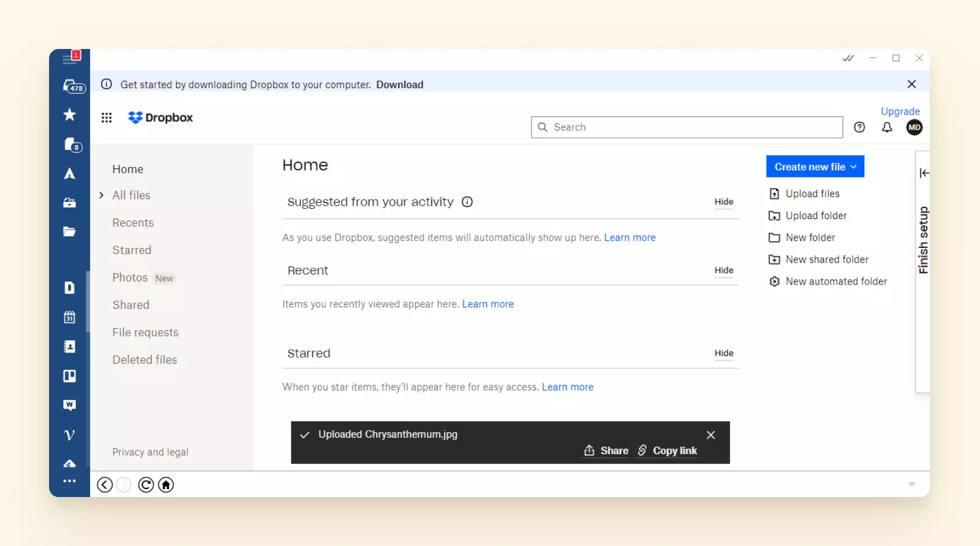Open the contacts icon in the sidebar
This screenshot has width=980, height=546.
pyautogui.click(x=70, y=346)
